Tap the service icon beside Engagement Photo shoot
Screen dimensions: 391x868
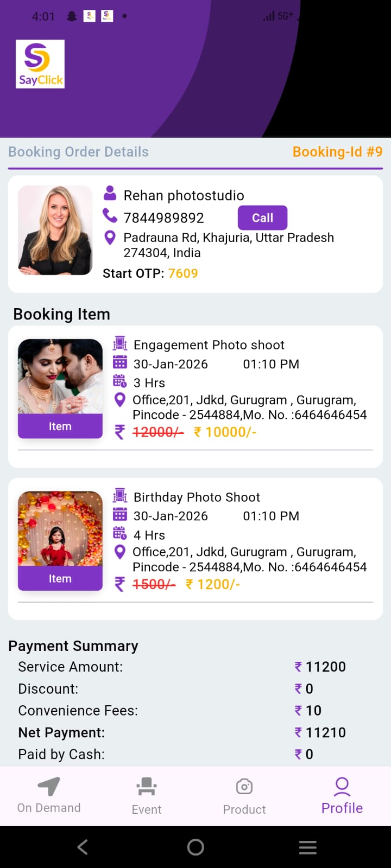119,344
